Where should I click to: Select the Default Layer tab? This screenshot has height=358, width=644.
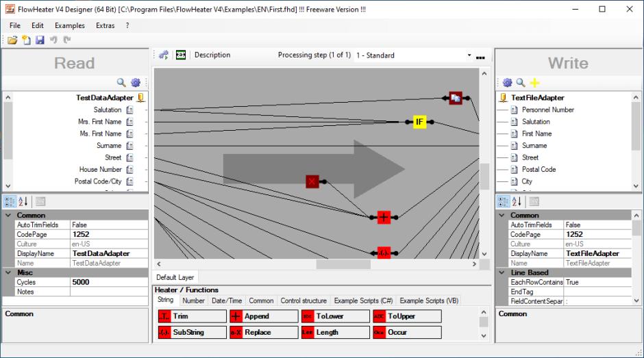175,277
